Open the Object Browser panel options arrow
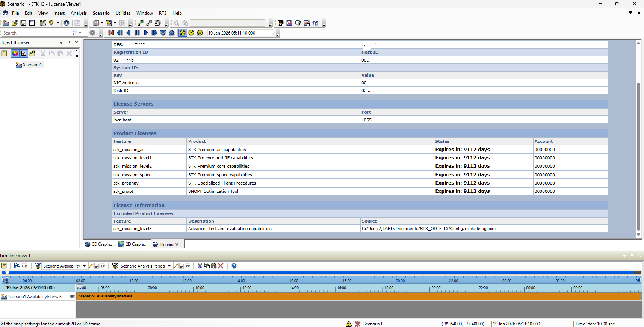This screenshot has height=327, width=644. point(61,42)
